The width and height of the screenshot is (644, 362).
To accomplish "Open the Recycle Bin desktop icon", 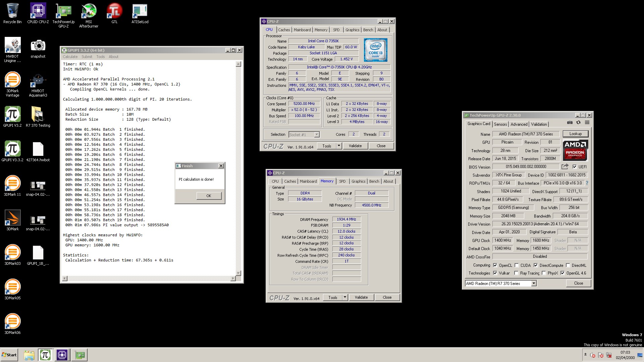I will click(x=12, y=13).
